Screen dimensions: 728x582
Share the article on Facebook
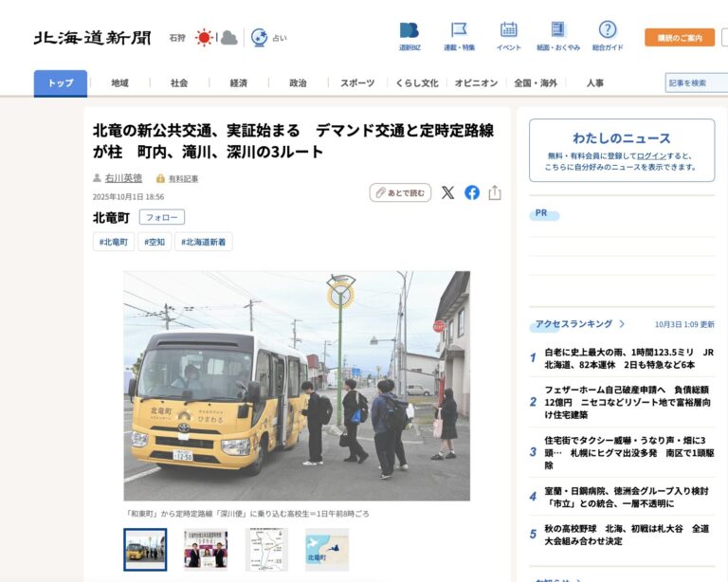click(472, 192)
